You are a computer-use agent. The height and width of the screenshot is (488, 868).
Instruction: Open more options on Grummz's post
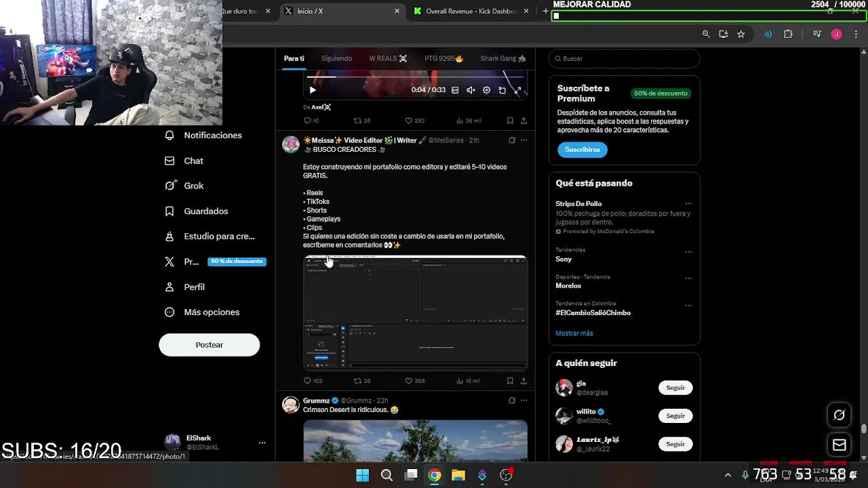coord(524,401)
